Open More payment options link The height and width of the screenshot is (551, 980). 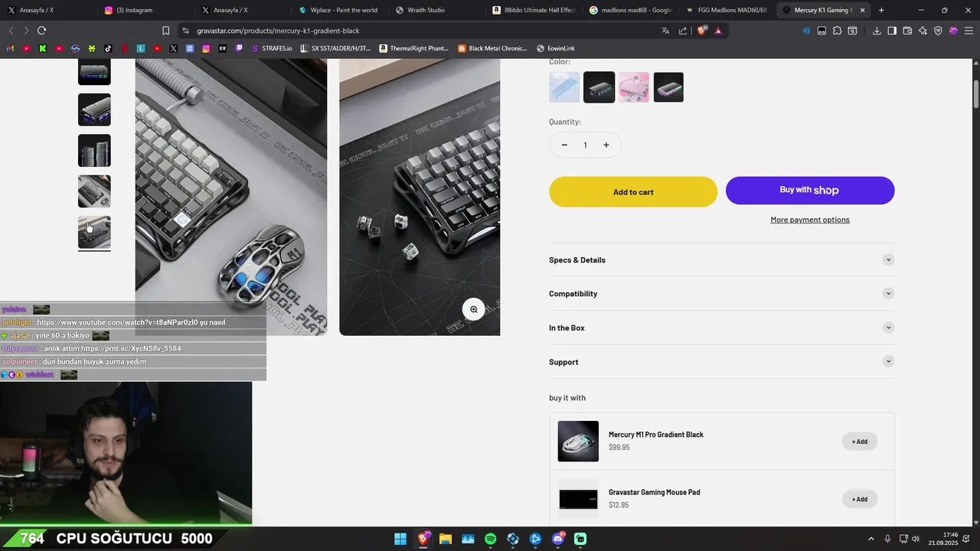(810, 220)
